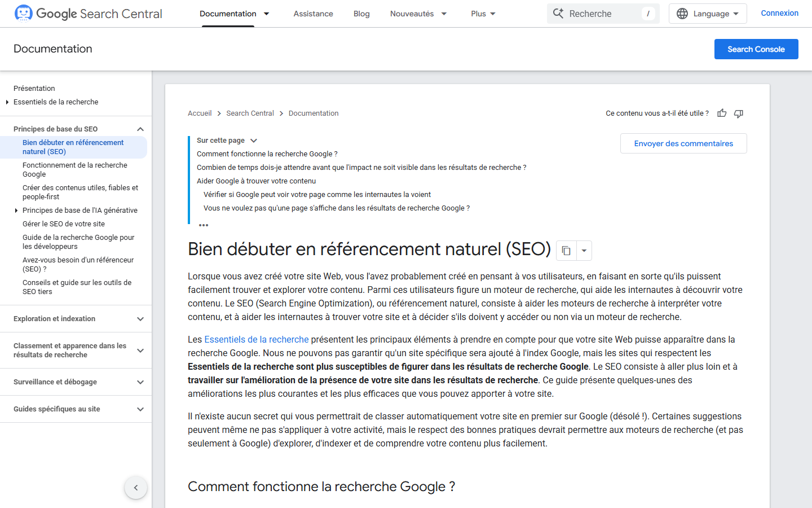Open inline 'Essentiels de la recherche' link

coord(257,339)
